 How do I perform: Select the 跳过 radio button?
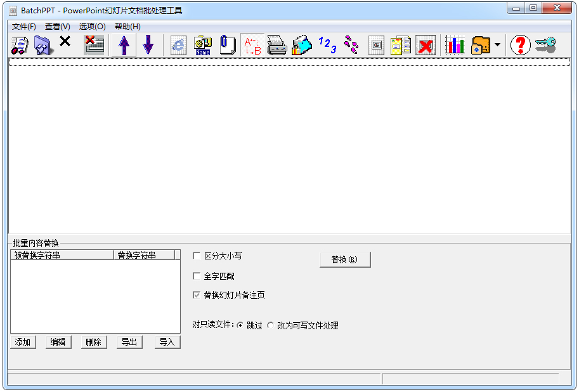(240, 325)
